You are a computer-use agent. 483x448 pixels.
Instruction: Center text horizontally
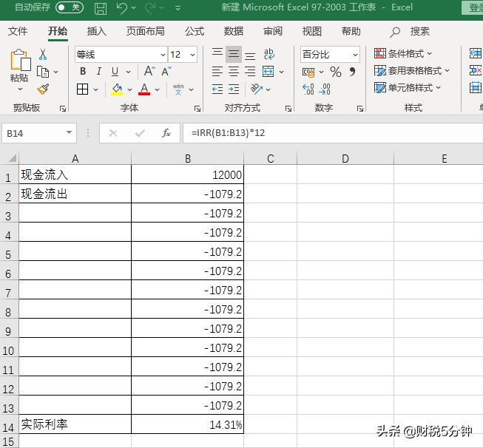[x=234, y=72]
